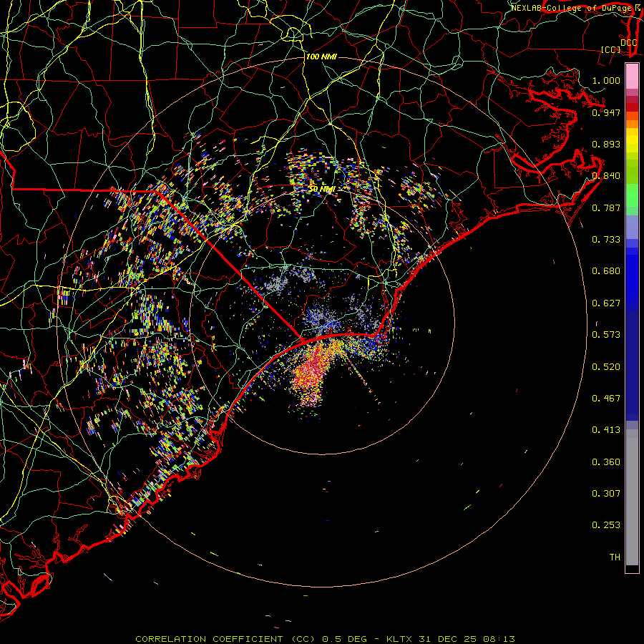644x644 pixels.
Task: Click the TH threshold label
Action: pos(615,557)
